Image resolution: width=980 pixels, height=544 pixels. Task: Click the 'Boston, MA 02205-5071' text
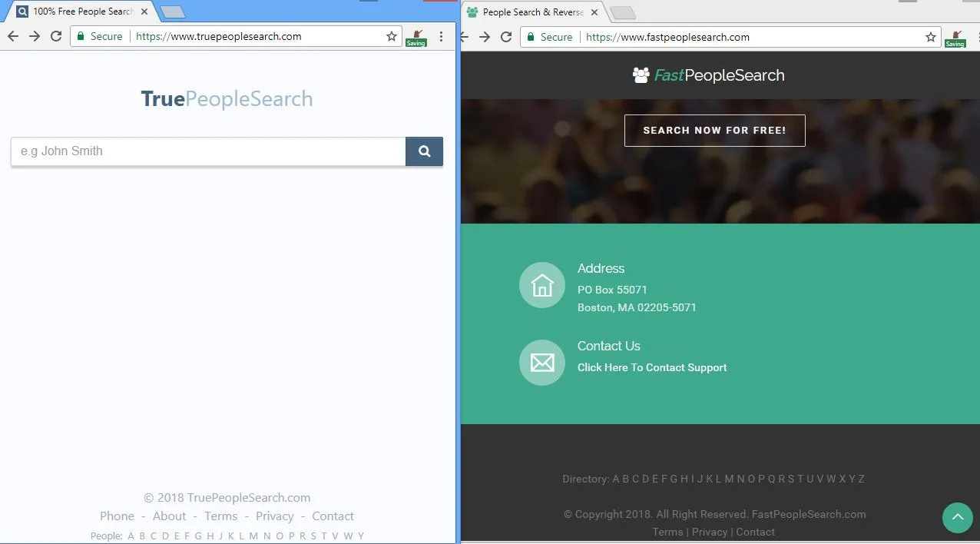(637, 307)
